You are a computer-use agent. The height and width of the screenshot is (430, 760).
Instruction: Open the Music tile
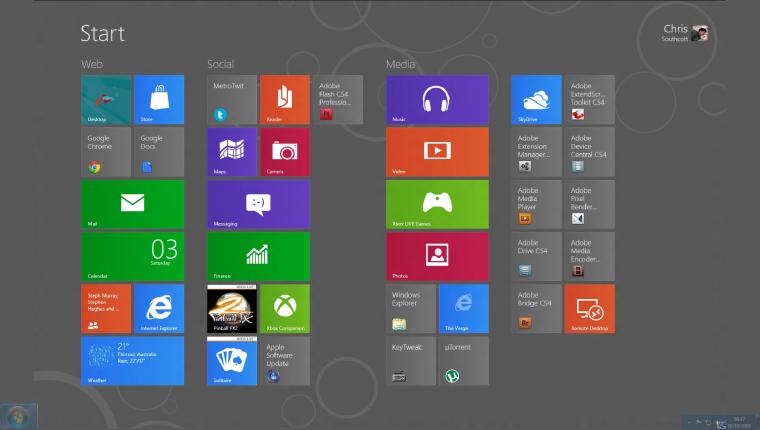coord(437,99)
